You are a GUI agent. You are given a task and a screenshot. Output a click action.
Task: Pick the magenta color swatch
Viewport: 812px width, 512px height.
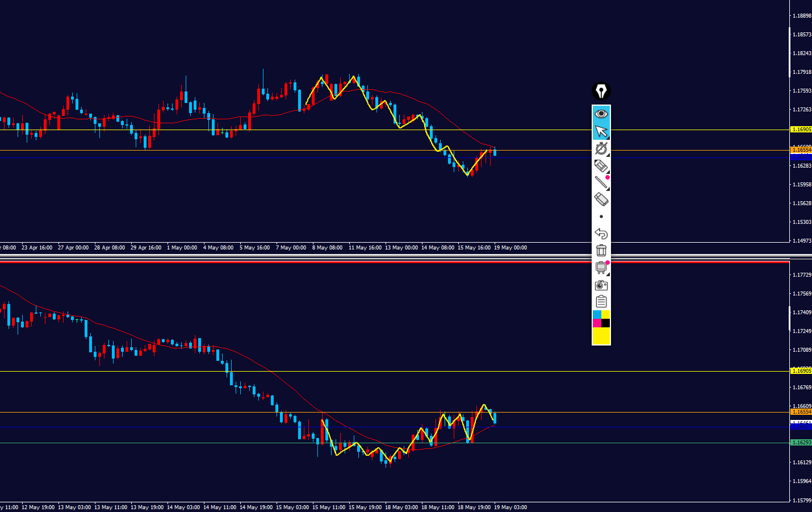[597, 323]
